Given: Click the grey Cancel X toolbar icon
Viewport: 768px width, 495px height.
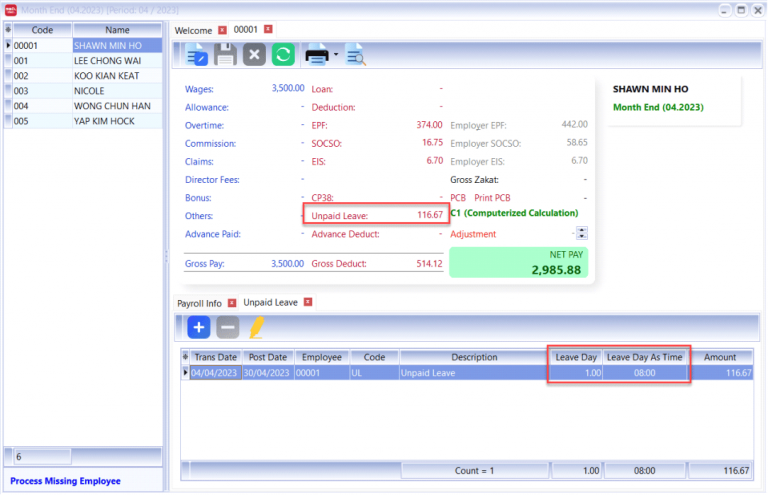Looking at the screenshot, I should point(254,55).
